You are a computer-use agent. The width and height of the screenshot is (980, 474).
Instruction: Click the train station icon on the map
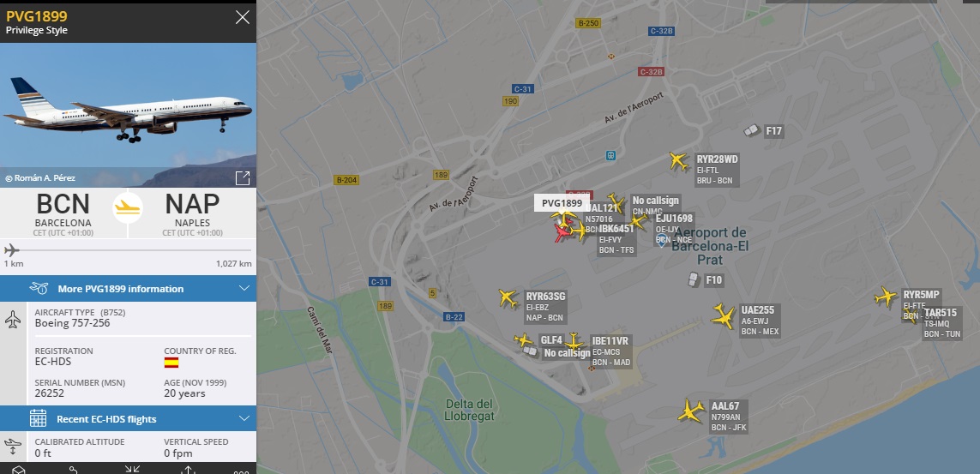point(610,155)
